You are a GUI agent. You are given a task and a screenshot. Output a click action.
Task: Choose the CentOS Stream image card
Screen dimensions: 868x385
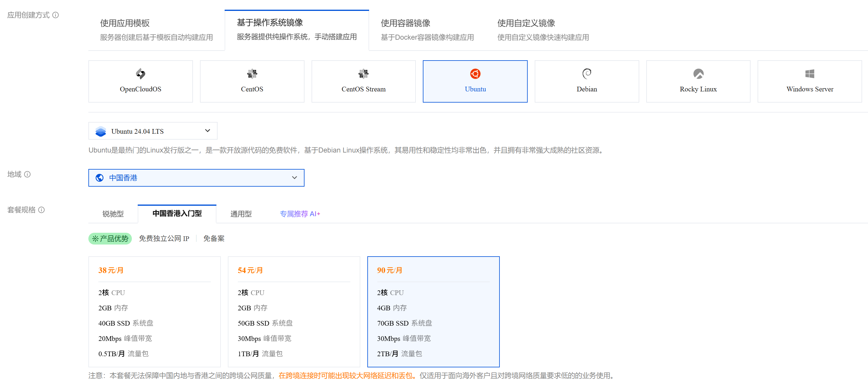point(363,81)
